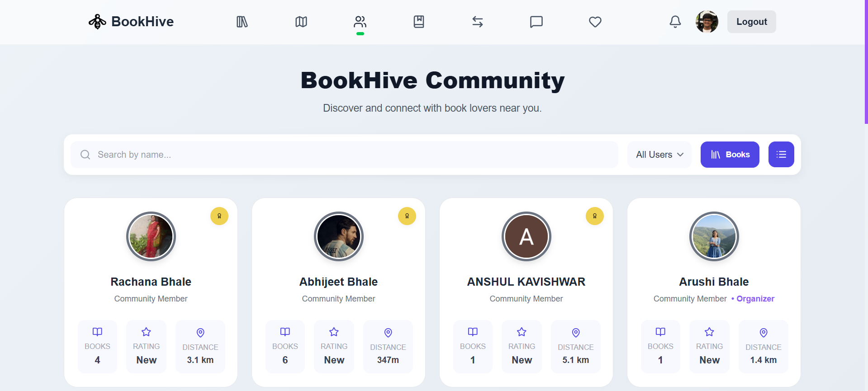Open ANSHUL KAVISHWAR's letter A avatar

coord(526,236)
